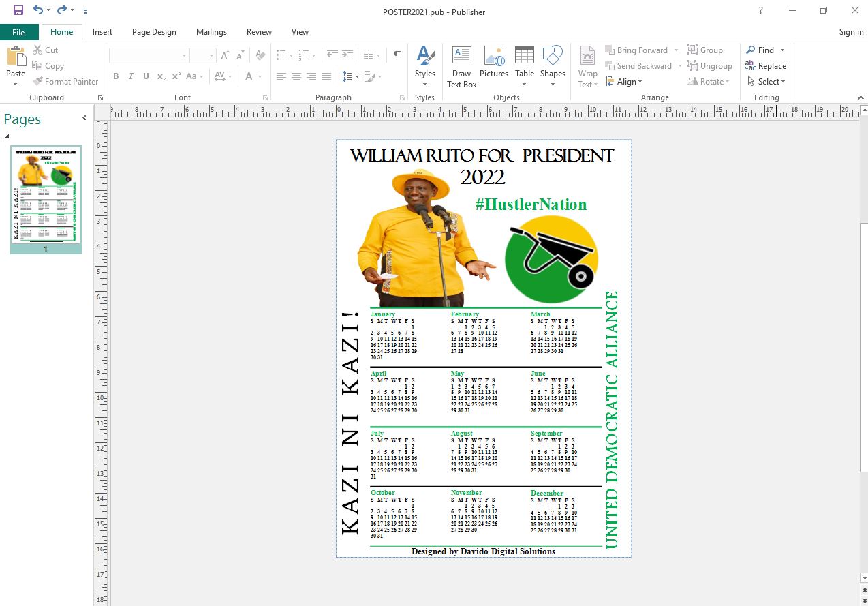Open the Shapes gallery
The width and height of the screenshot is (868, 606).
(x=553, y=67)
